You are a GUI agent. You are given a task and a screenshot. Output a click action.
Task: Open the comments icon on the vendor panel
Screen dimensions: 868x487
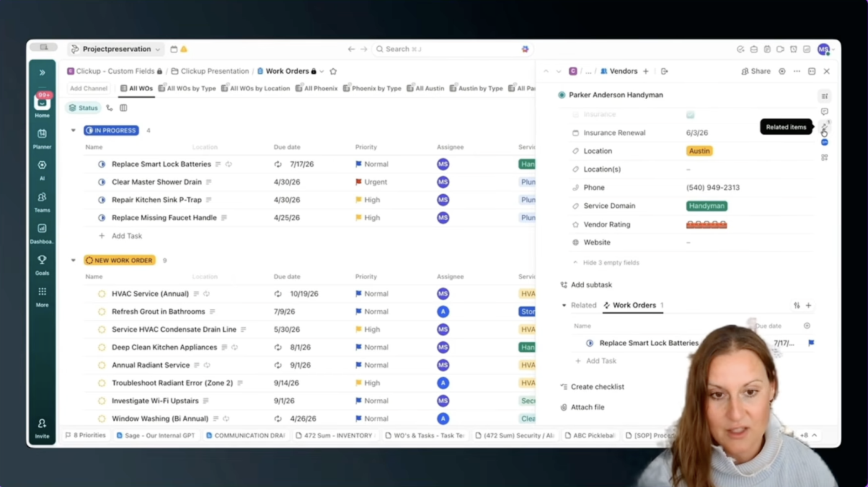click(824, 111)
